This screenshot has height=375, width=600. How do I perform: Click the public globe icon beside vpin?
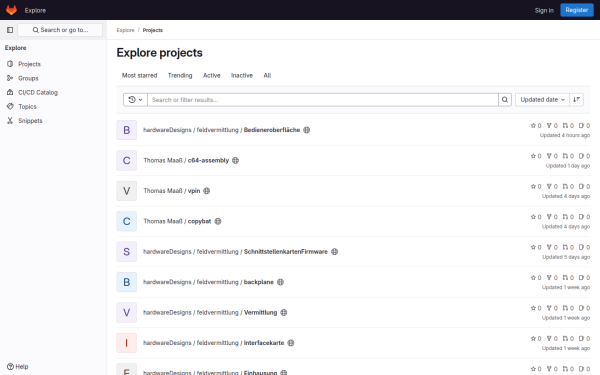coord(207,191)
